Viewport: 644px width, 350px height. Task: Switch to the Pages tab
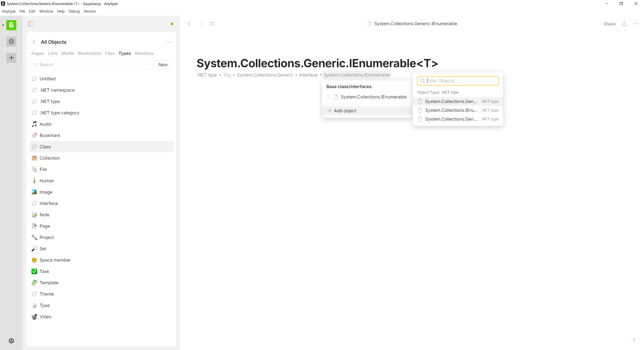(38, 53)
